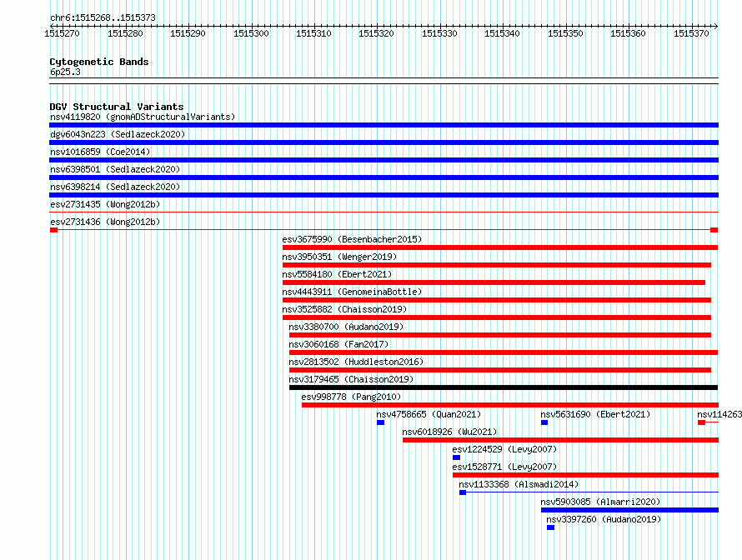Select esv1528771 (Levy2007) label
The width and height of the screenshot is (742, 560).
[x=504, y=467]
